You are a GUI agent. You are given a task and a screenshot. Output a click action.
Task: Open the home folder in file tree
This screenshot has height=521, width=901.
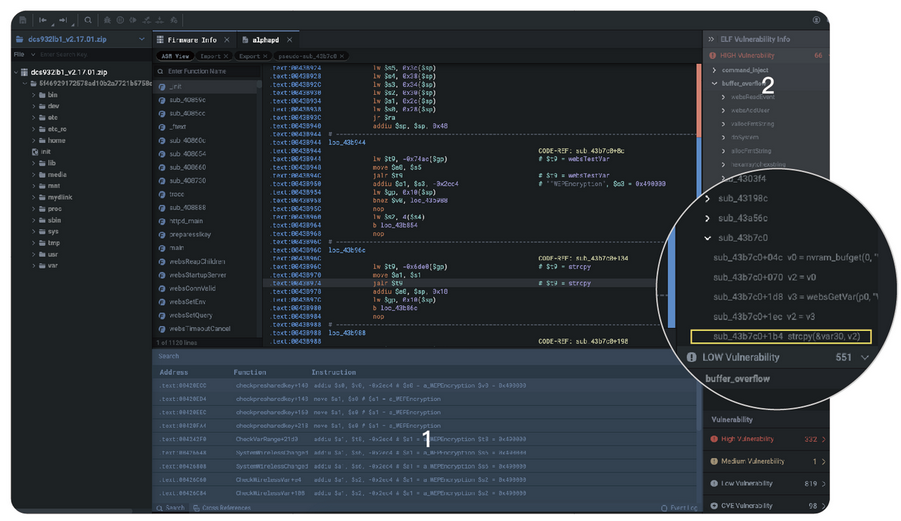click(x=56, y=141)
